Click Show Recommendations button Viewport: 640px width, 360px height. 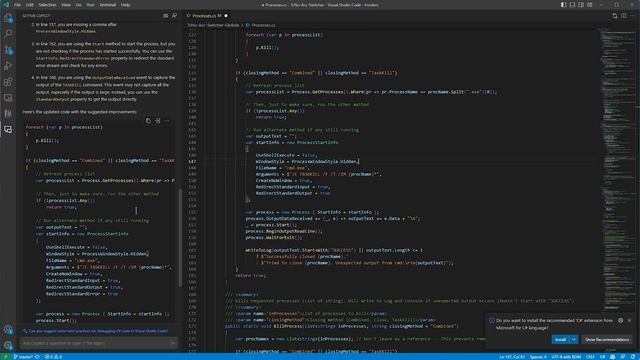pyautogui.click(x=607, y=340)
